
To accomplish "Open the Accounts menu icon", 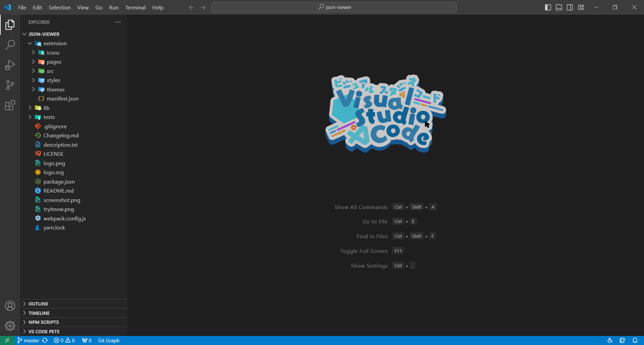I will [10, 306].
